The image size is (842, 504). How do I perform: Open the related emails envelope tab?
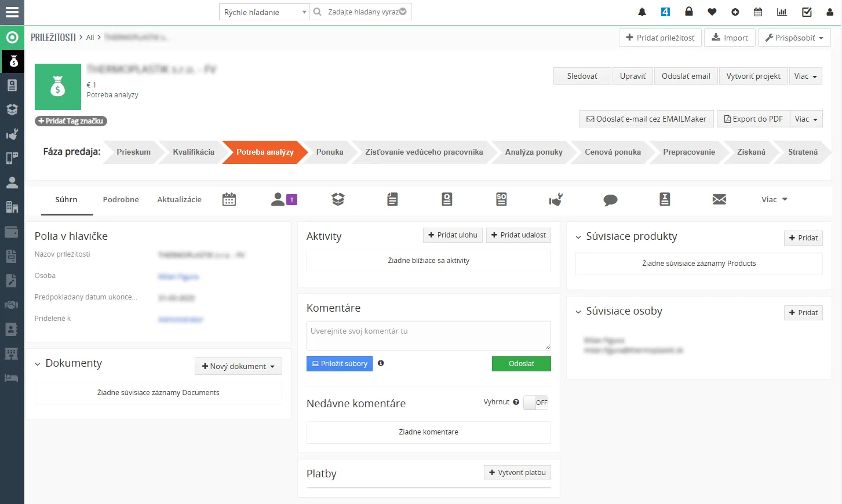point(719,199)
